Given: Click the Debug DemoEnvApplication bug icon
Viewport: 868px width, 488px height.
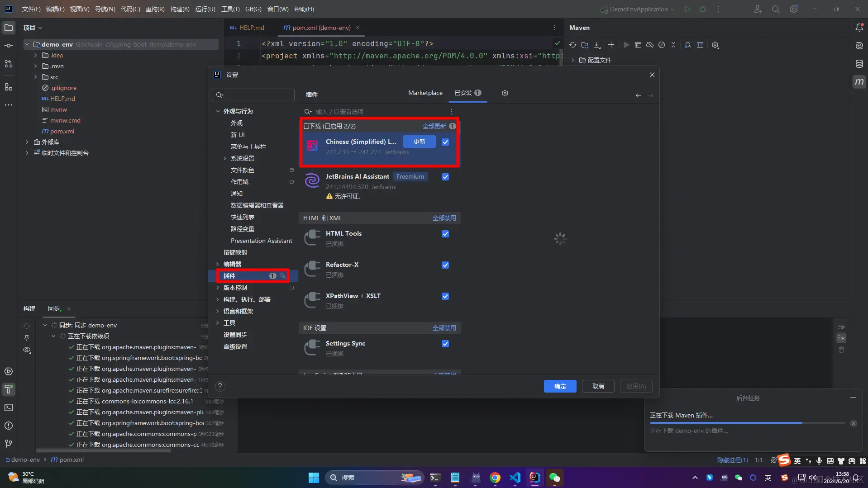Looking at the screenshot, I should (x=703, y=9).
